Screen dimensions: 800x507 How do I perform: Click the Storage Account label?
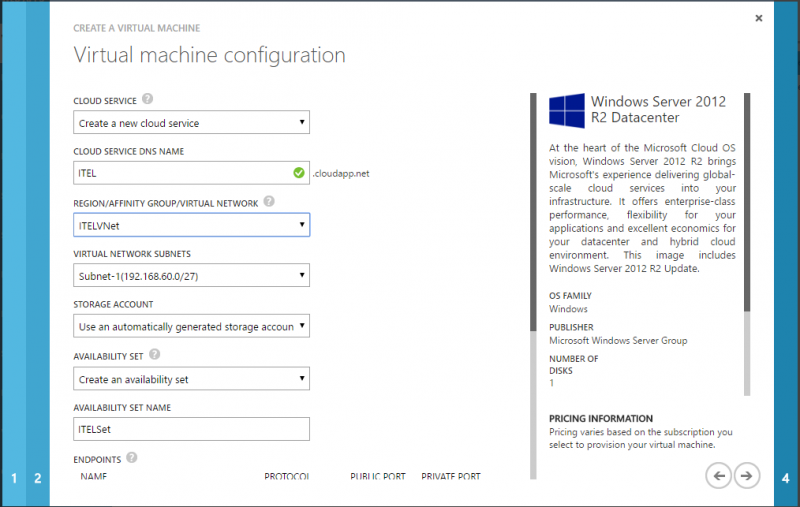(x=113, y=305)
